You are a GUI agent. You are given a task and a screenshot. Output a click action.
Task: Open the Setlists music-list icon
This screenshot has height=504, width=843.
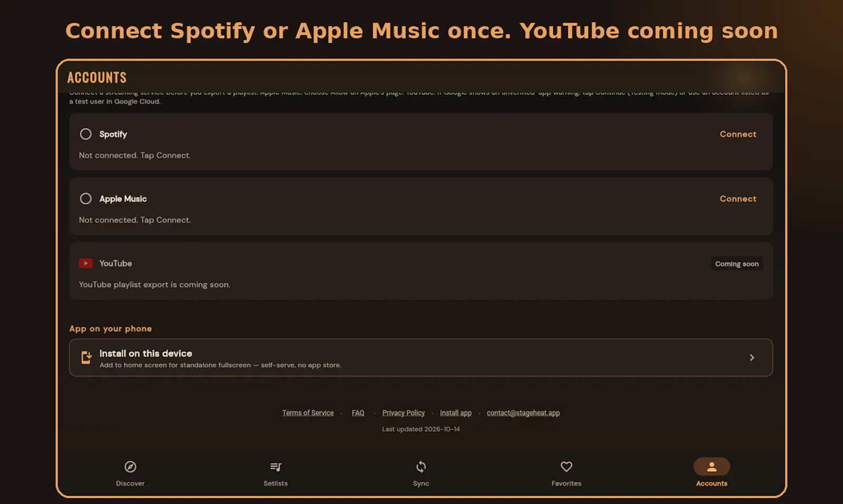coord(276,467)
